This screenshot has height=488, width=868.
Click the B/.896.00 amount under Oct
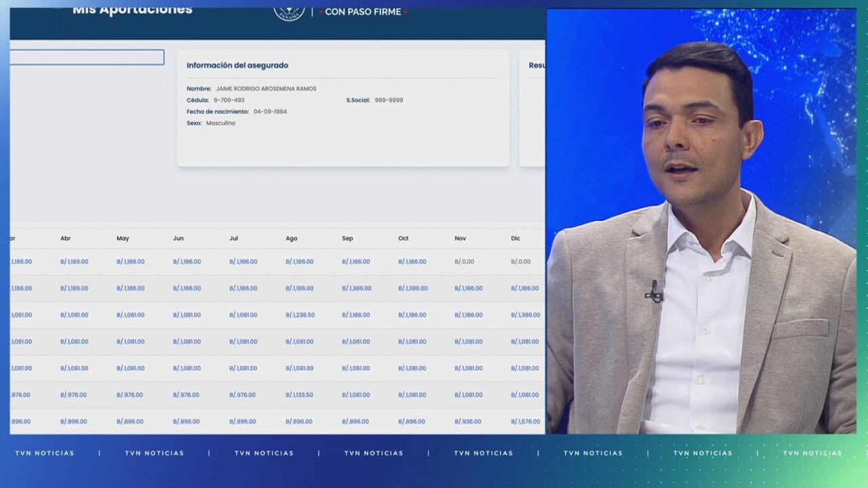click(x=412, y=422)
